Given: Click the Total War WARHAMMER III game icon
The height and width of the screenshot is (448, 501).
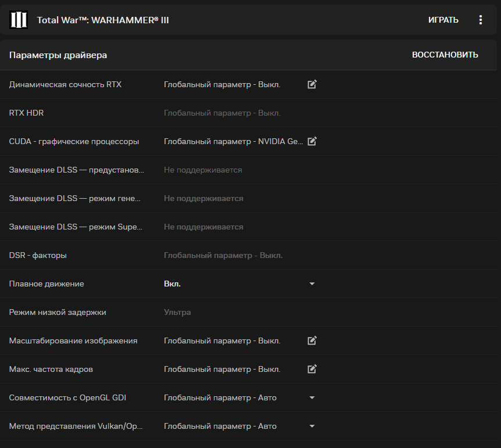Looking at the screenshot, I should pos(19,20).
